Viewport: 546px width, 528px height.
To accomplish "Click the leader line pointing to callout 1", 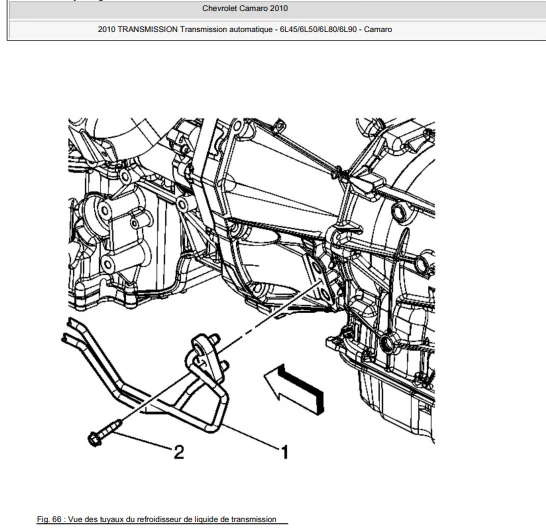I will coord(250,436).
